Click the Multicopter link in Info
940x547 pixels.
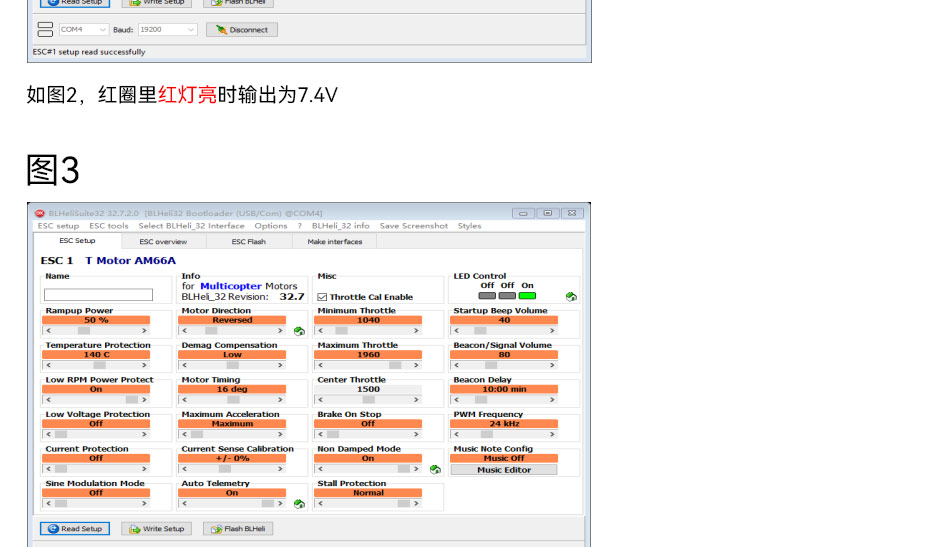tap(231, 286)
